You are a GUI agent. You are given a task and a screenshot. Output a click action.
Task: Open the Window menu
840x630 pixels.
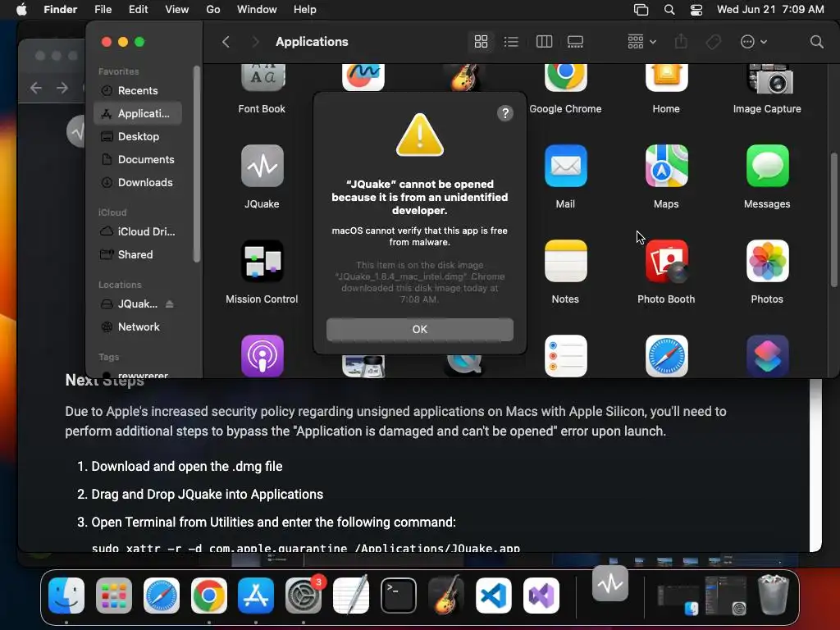[257, 10]
